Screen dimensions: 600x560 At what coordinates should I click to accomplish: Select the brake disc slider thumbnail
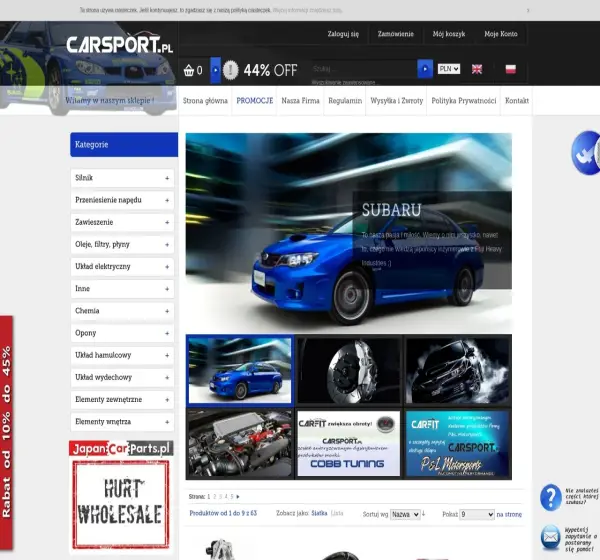tap(349, 371)
